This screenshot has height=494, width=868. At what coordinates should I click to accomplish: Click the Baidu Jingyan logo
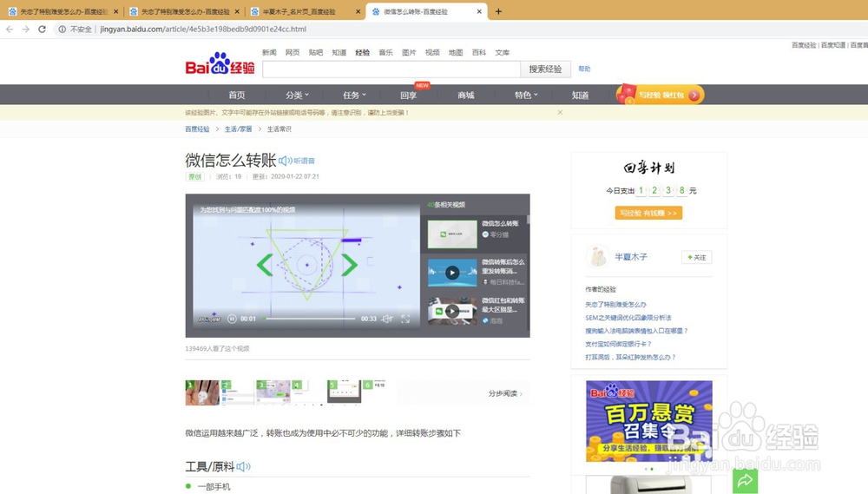[220, 64]
